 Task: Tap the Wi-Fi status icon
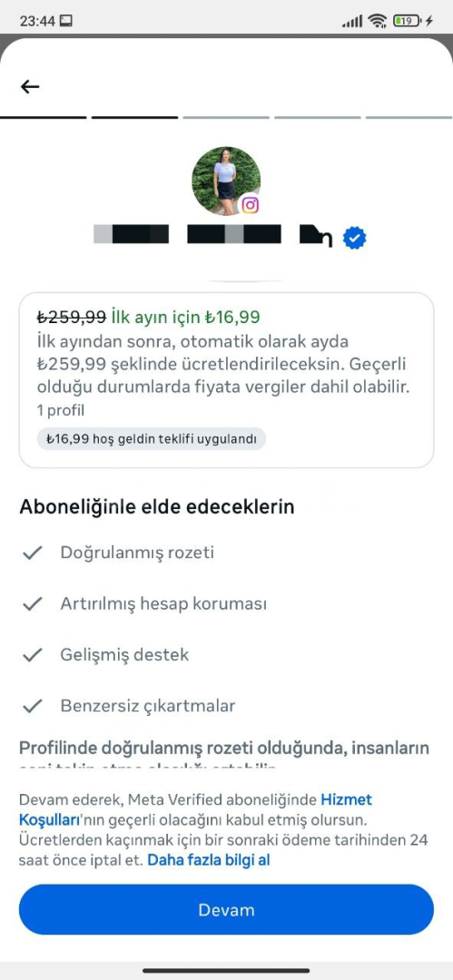(x=378, y=21)
